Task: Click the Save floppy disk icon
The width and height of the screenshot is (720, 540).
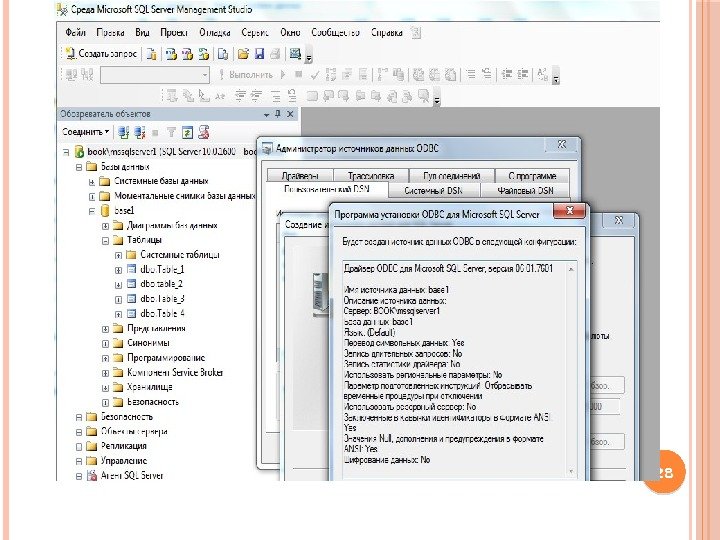Action: pyautogui.click(x=259, y=54)
